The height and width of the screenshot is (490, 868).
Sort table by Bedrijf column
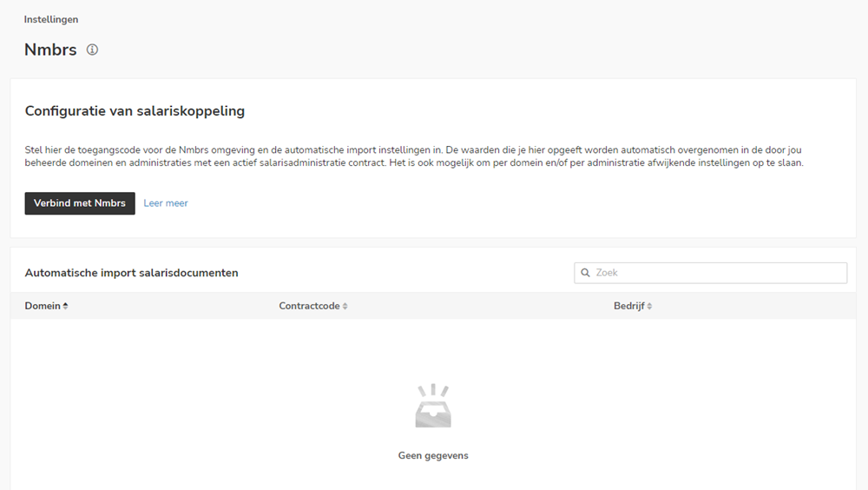(633, 306)
